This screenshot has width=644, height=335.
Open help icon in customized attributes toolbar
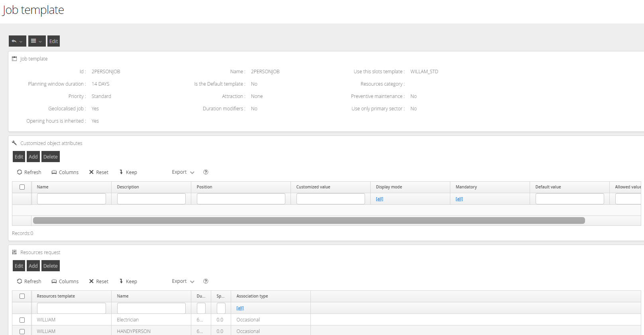click(x=206, y=172)
